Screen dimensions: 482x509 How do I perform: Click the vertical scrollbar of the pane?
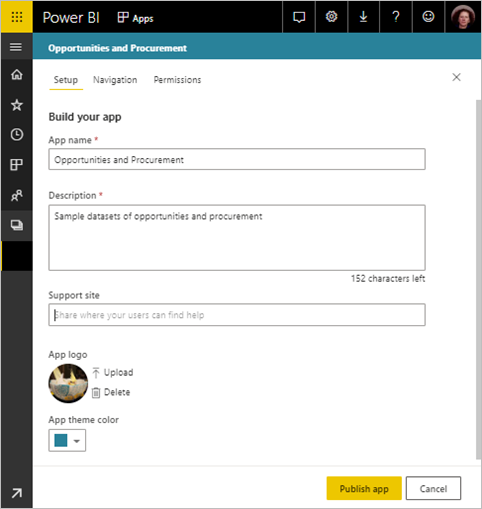(x=479, y=279)
